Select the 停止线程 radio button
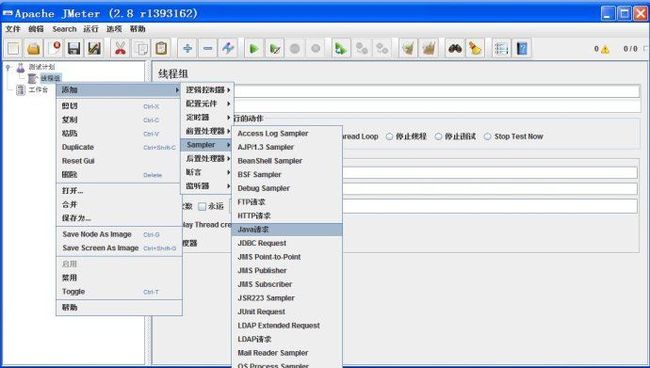Viewport: 650px width, 368px height. (389, 136)
